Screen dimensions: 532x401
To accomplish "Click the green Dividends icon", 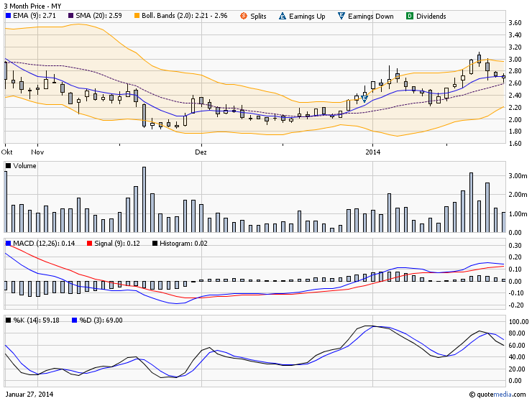I will point(410,16).
